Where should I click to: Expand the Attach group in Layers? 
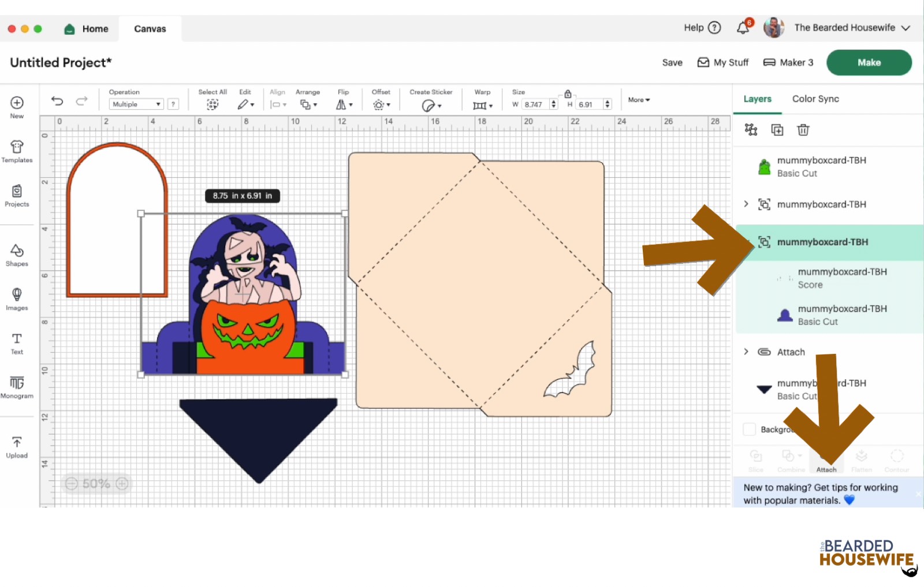point(746,352)
